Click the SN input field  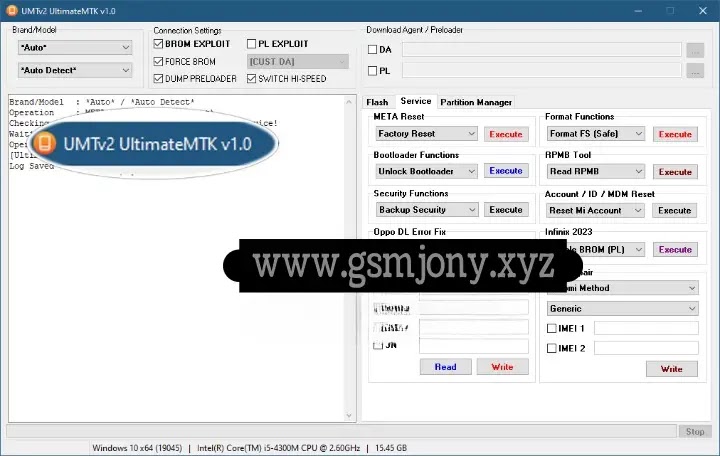click(473, 346)
